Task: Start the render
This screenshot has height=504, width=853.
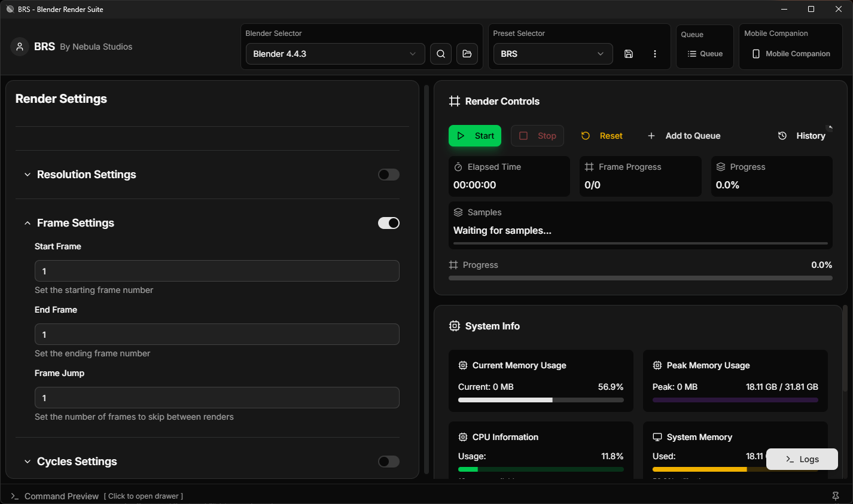Action: click(x=475, y=136)
